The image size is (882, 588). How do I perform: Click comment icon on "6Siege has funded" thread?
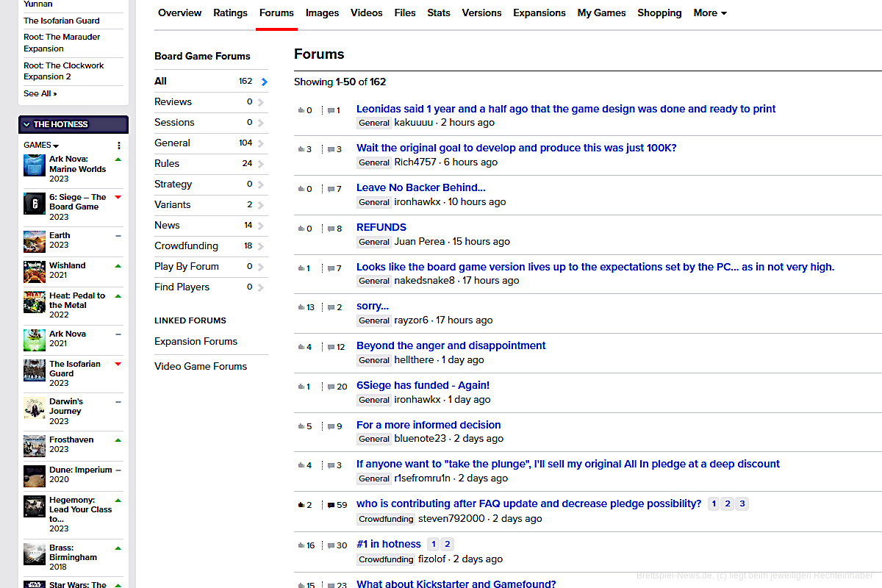pyautogui.click(x=331, y=387)
